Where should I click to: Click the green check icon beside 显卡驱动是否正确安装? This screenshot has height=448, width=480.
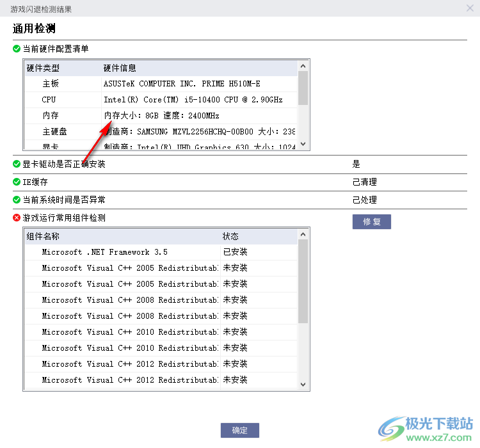click(17, 164)
